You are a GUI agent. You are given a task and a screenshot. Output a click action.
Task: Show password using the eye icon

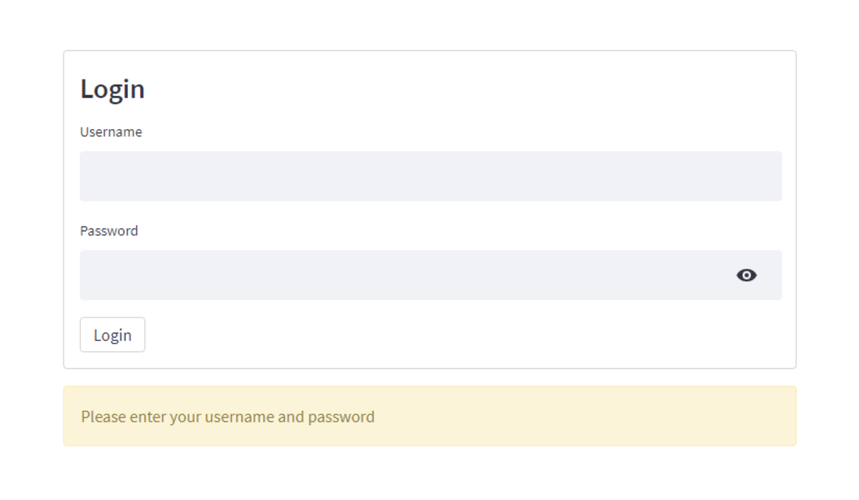(x=746, y=275)
